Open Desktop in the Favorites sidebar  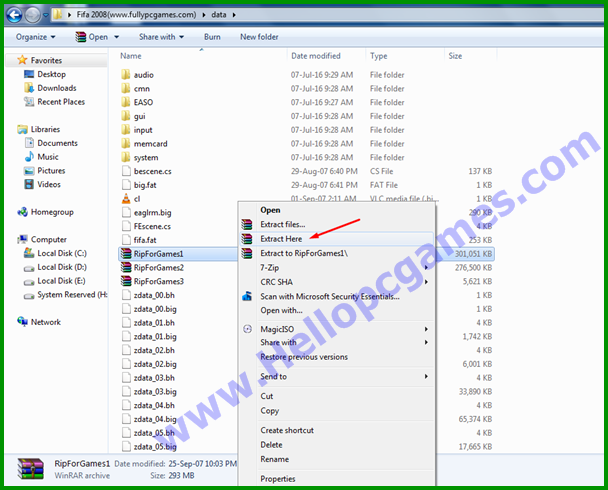[51, 74]
